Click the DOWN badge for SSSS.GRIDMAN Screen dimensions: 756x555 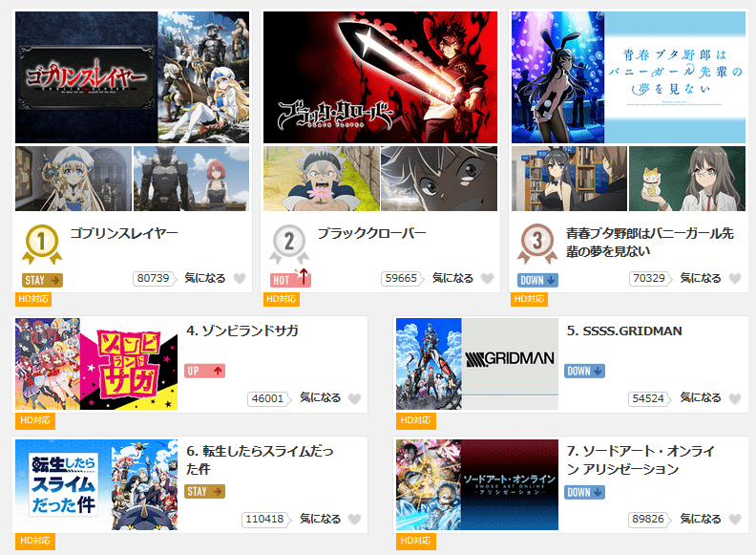[x=585, y=371]
